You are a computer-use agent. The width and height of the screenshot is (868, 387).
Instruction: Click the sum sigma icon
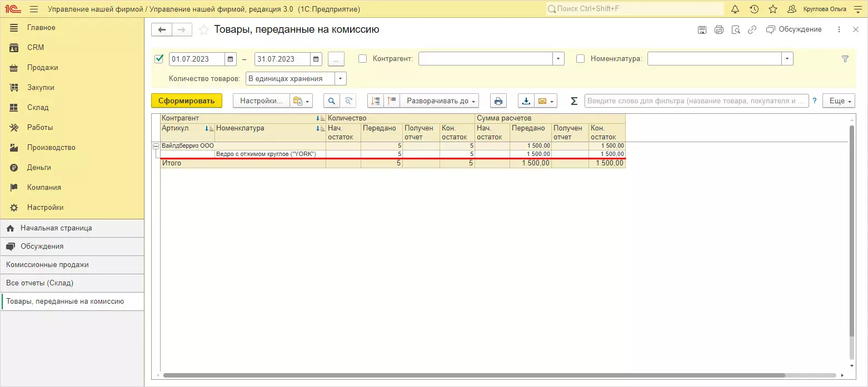[x=575, y=101]
